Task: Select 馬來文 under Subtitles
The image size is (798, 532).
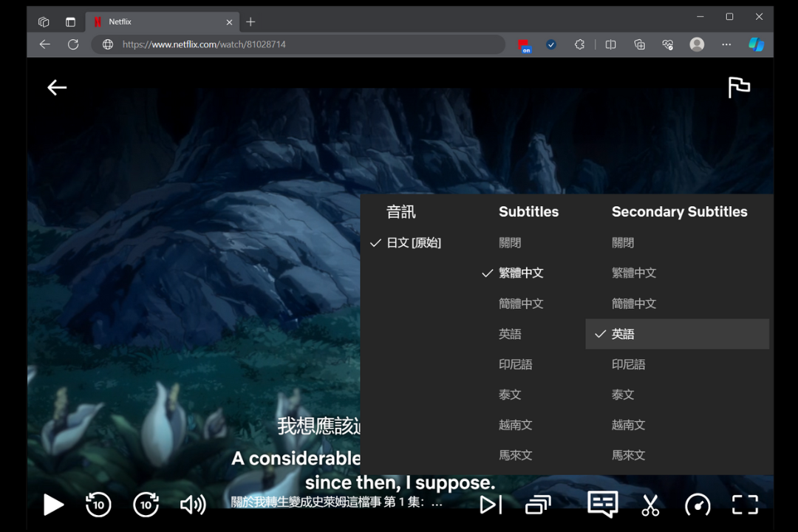Action: (x=516, y=455)
